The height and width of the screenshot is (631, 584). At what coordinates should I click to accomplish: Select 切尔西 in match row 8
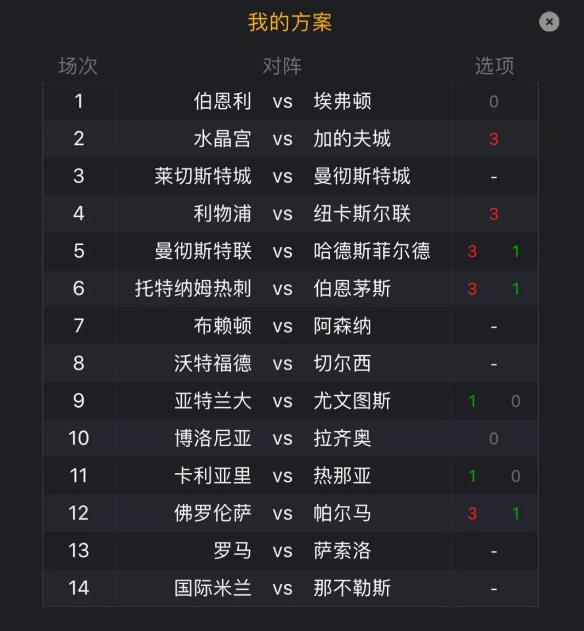tap(342, 363)
